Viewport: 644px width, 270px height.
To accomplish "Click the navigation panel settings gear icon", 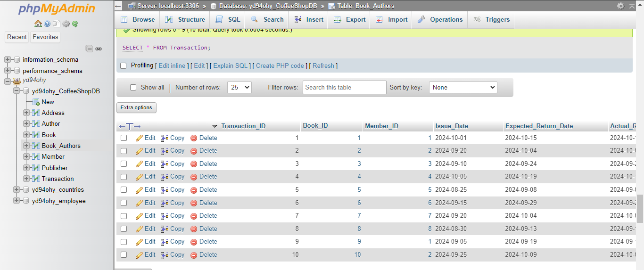I will (66, 24).
